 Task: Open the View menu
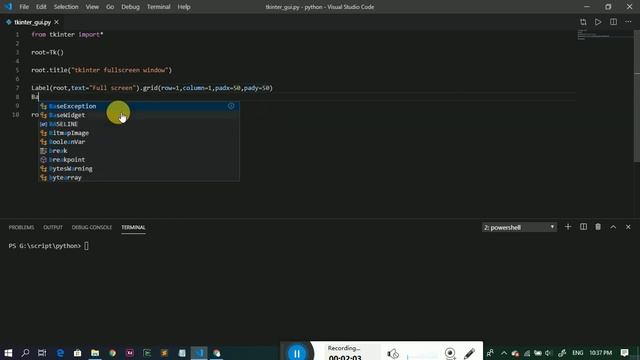click(x=92, y=7)
